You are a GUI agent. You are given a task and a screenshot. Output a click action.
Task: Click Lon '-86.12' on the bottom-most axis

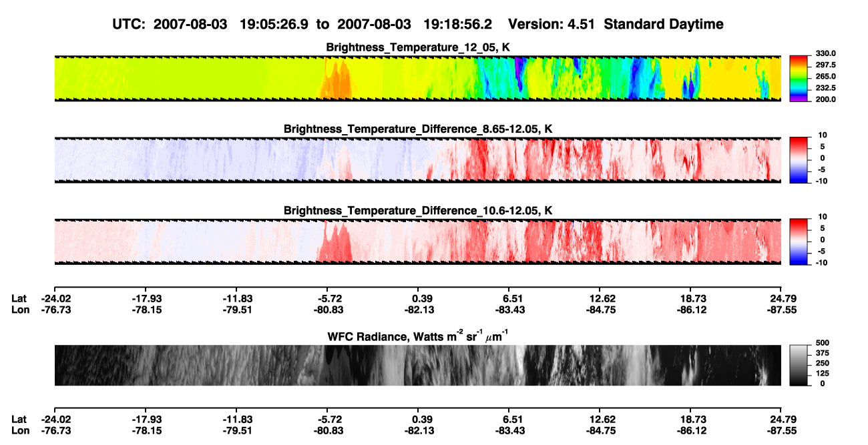click(693, 431)
